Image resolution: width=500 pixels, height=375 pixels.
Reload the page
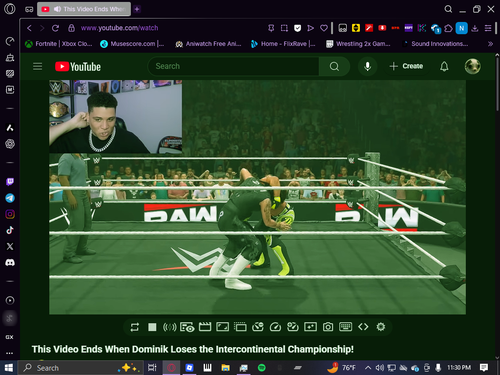coord(55,28)
